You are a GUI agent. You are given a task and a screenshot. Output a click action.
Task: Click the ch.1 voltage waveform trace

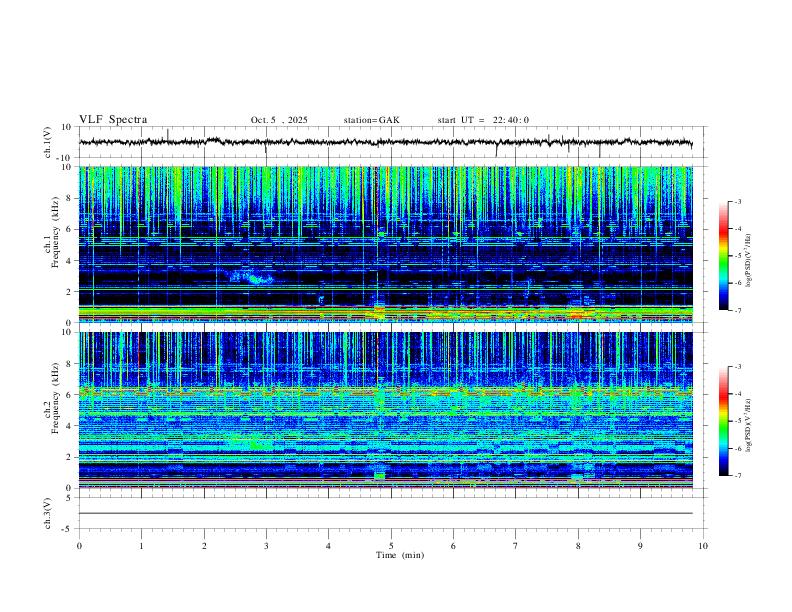click(x=385, y=142)
